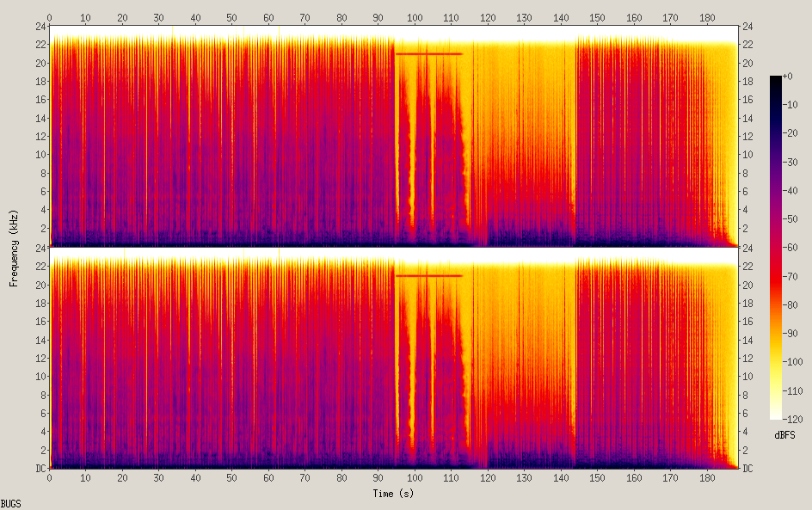Select the 180 tick on the bottom time axis
Viewport: 812px width, 510px height.
[707, 477]
